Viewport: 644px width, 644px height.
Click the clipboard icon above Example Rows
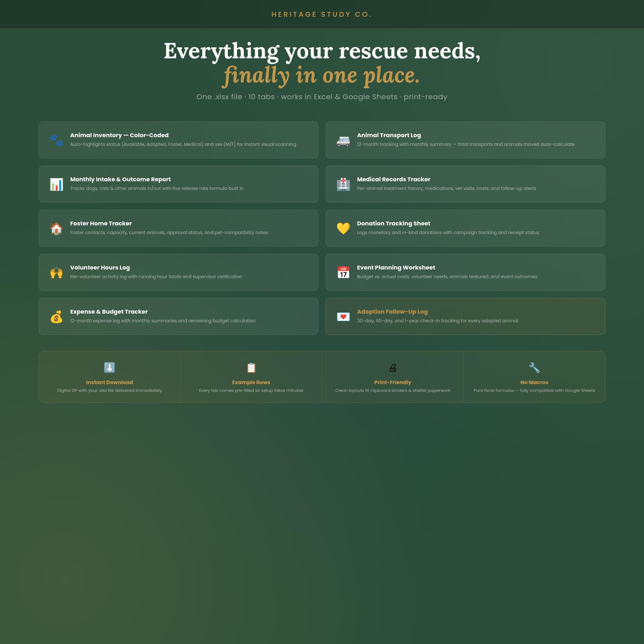251,367
